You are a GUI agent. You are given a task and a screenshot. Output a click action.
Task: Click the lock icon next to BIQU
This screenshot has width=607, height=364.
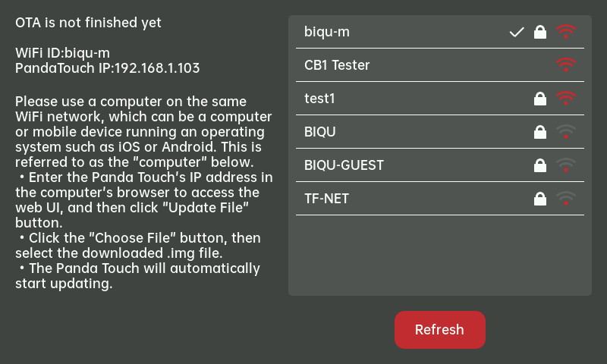point(540,132)
